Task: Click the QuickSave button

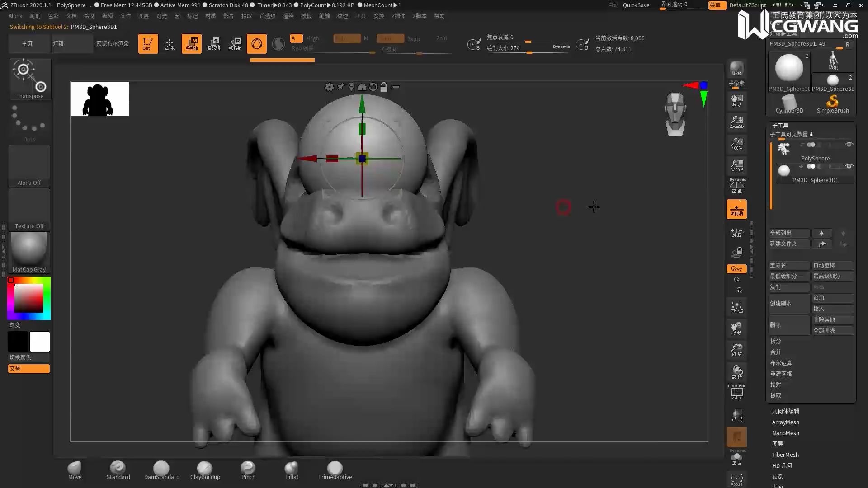Action: pos(635,5)
